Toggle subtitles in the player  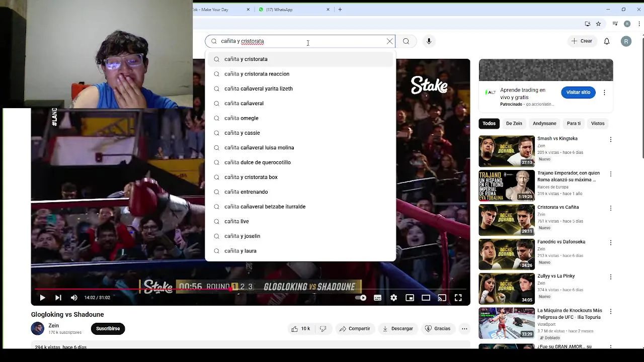pyautogui.click(x=377, y=298)
